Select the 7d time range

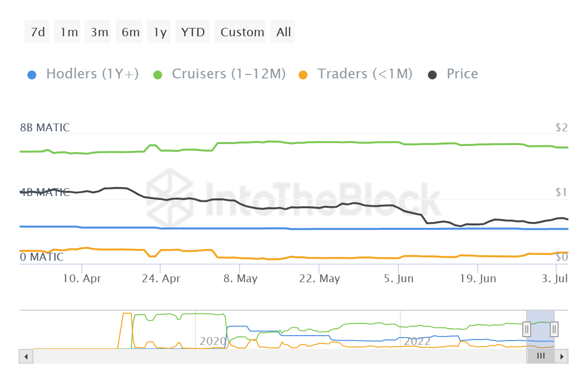pos(37,32)
